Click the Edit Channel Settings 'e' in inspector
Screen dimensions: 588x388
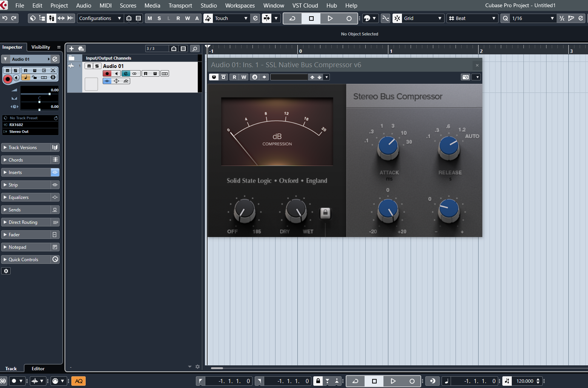pos(55,59)
